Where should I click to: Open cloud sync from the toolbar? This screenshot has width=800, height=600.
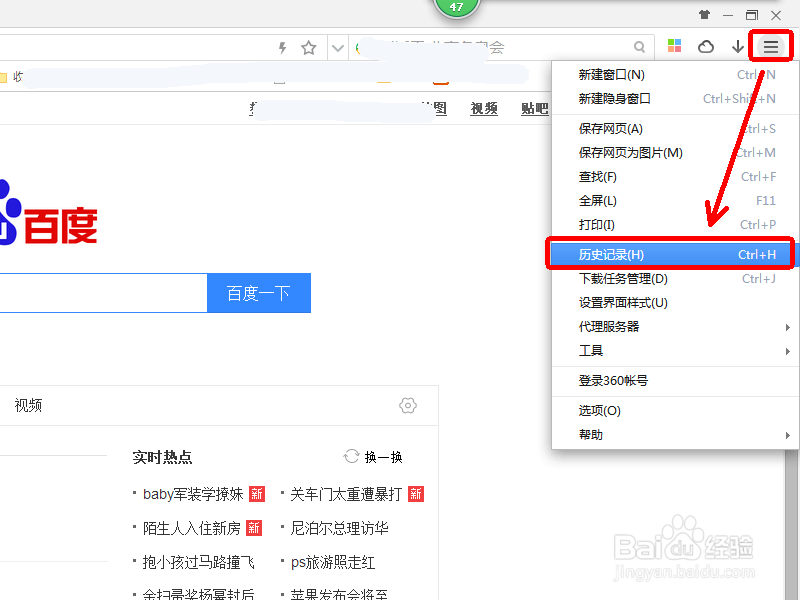[x=705, y=46]
